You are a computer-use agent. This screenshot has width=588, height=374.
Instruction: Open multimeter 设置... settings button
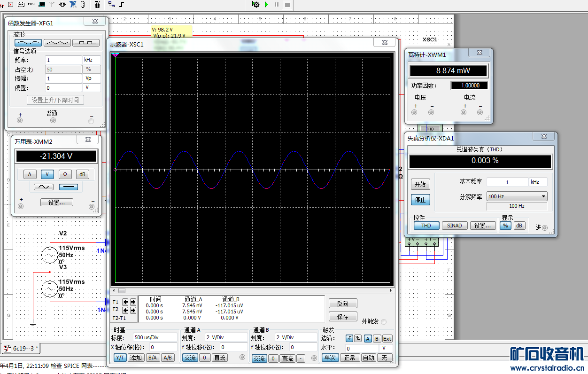(x=56, y=203)
